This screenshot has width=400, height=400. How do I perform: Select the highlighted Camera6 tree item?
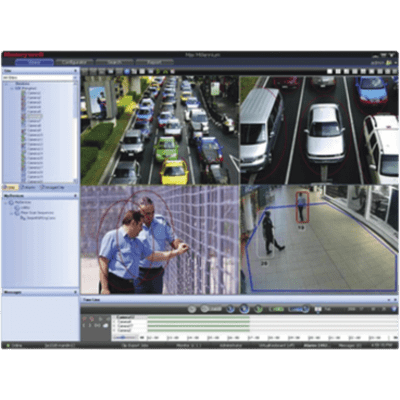pyautogui.click(x=34, y=117)
